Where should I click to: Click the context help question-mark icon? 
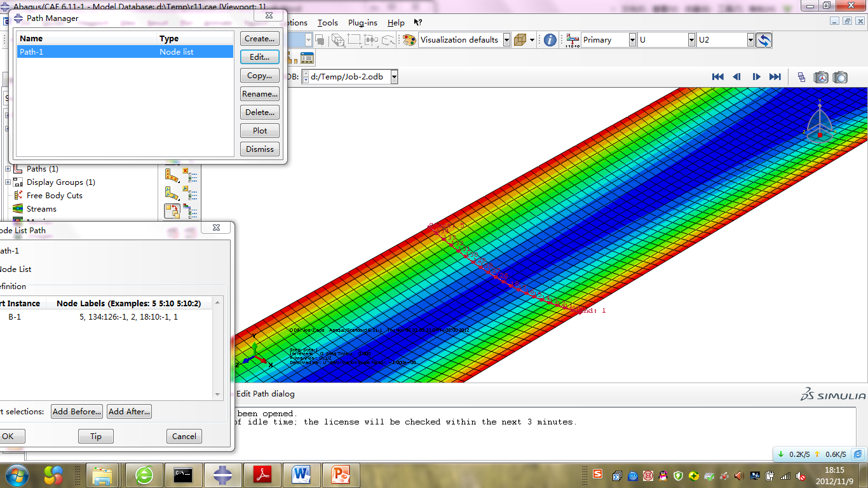[417, 23]
